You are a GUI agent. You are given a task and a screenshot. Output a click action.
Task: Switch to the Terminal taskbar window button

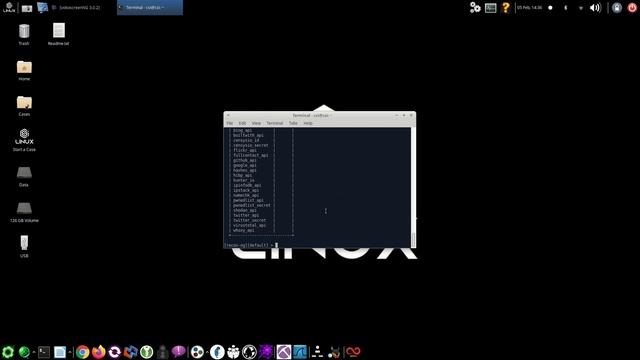[x=150, y=7]
